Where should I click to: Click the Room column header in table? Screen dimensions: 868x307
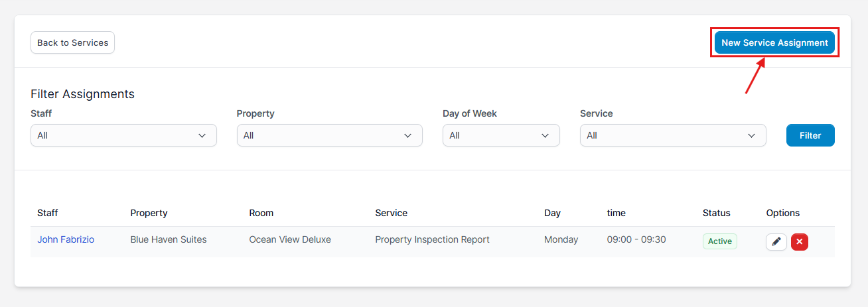pos(261,213)
